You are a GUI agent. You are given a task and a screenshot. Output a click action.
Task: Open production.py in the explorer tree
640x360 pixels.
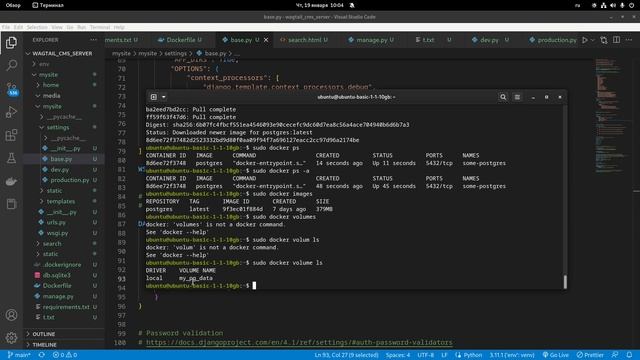69,180
